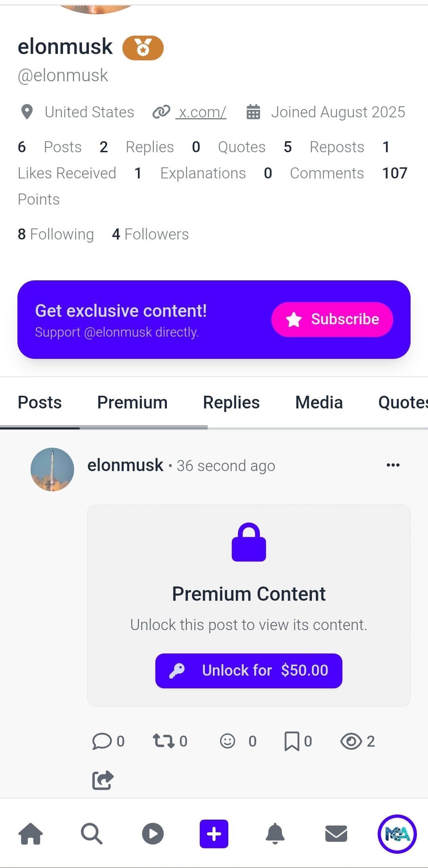428x868 pixels.
Task: Create a new post with plus button
Action: 214,834
